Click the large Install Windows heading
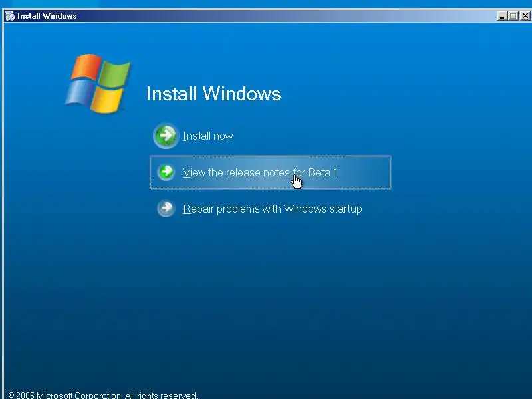Viewport: 532px width, 399px height. pyautogui.click(x=213, y=94)
